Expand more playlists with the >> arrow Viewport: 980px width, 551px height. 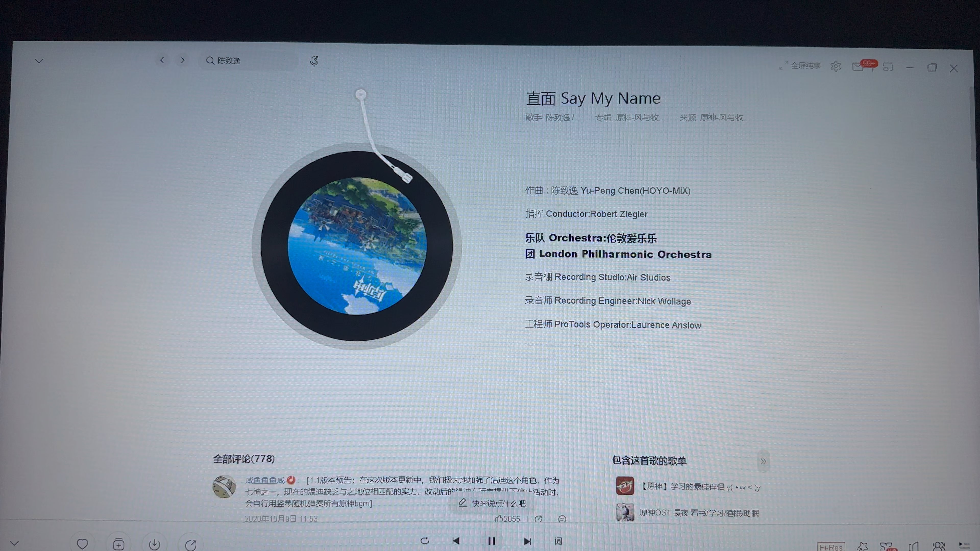(764, 461)
